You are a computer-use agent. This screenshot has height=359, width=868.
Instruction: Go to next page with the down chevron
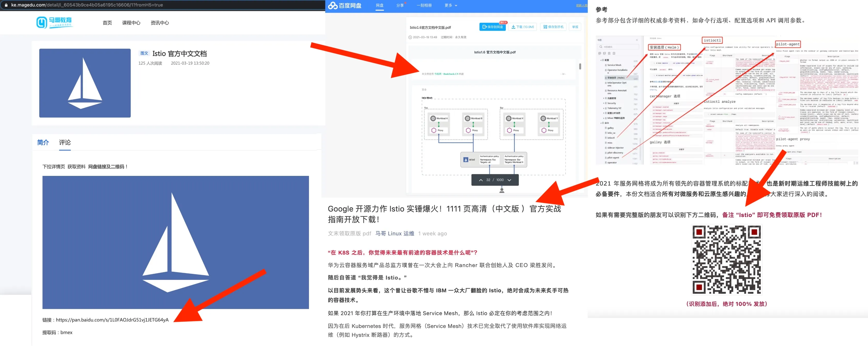click(509, 180)
